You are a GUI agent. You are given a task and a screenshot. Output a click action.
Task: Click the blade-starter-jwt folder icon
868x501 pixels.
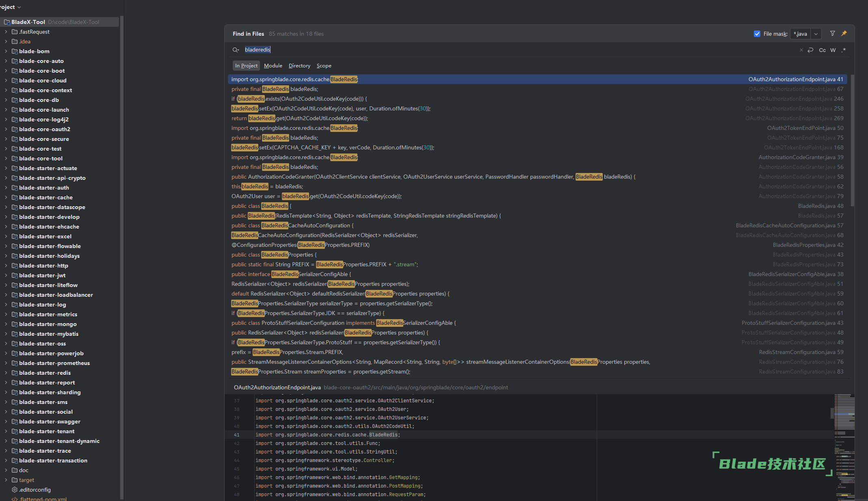(15, 275)
